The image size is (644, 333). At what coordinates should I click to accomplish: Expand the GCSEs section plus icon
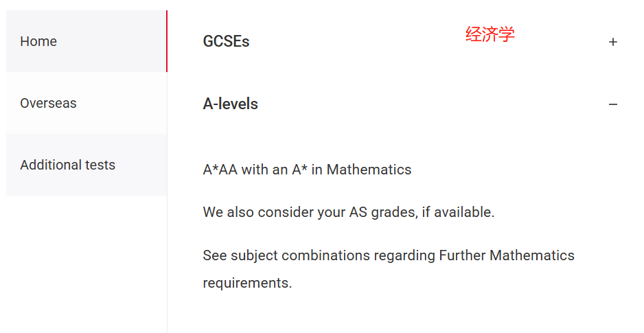613,42
